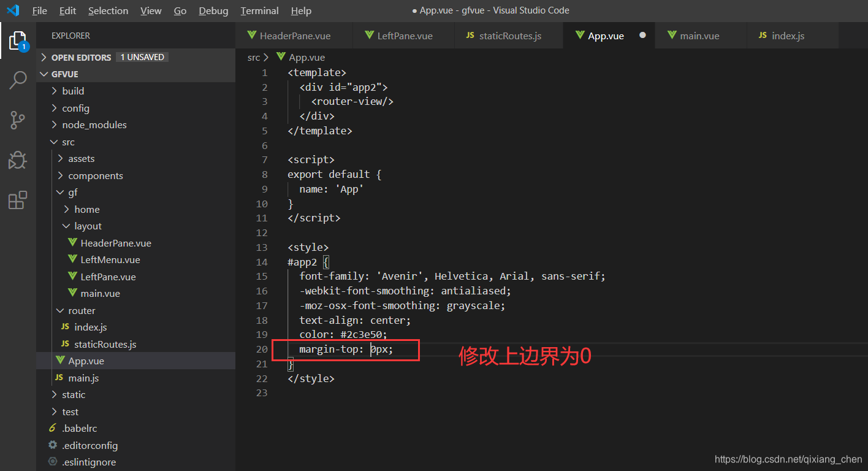
Task: Switch to the HeaderPane.vue tab
Action: pos(294,36)
